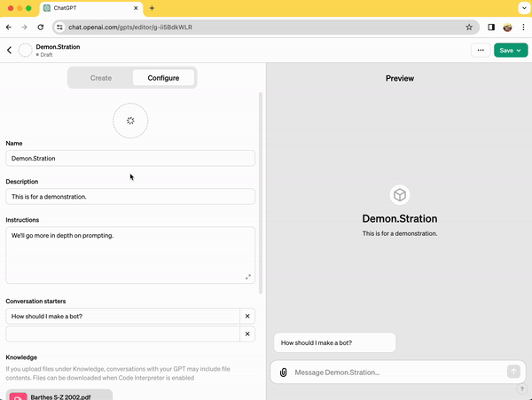Viewport: 532px width, 400px height.
Task: Click the send message arrow button
Action: click(x=513, y=373)
